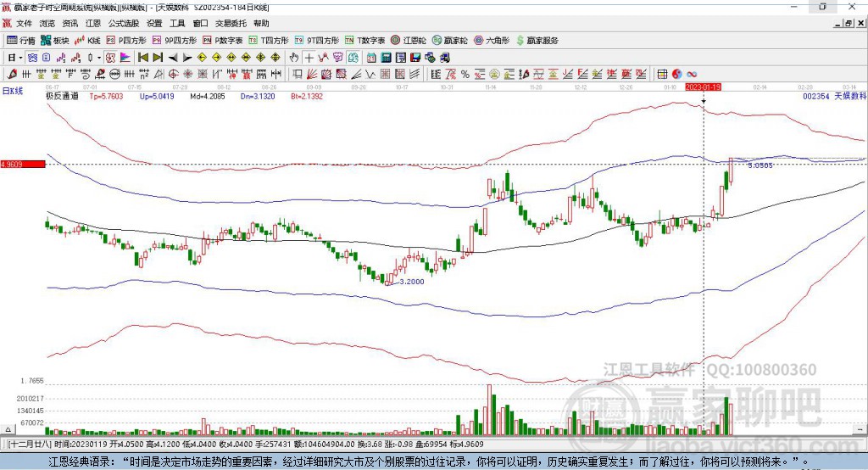Click the save floppy disk icon
Image resolution: width=868 pixels, height=470 pixels.
(x=415, y=58)
